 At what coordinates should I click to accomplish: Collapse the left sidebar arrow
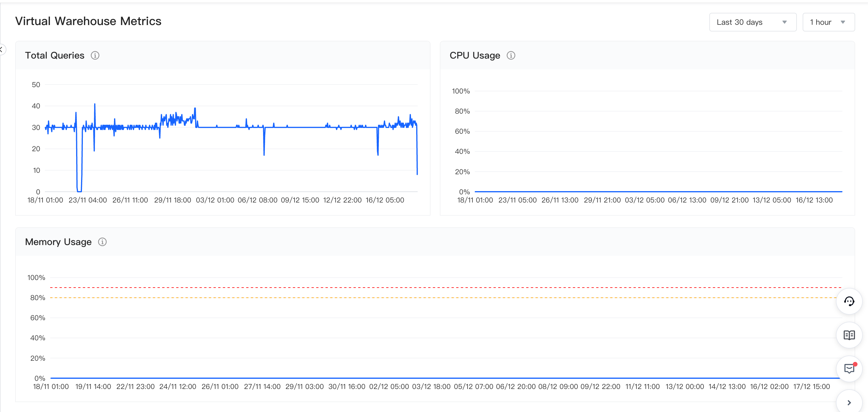coord(2,50)
